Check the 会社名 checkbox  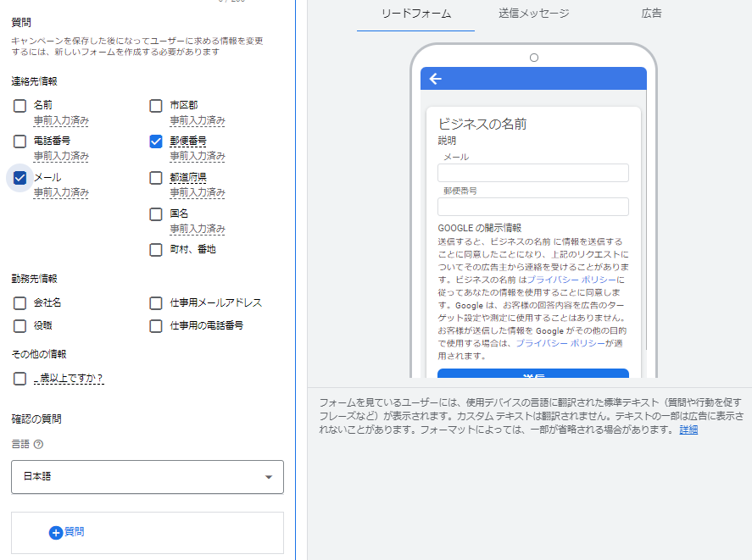(19, 303)
